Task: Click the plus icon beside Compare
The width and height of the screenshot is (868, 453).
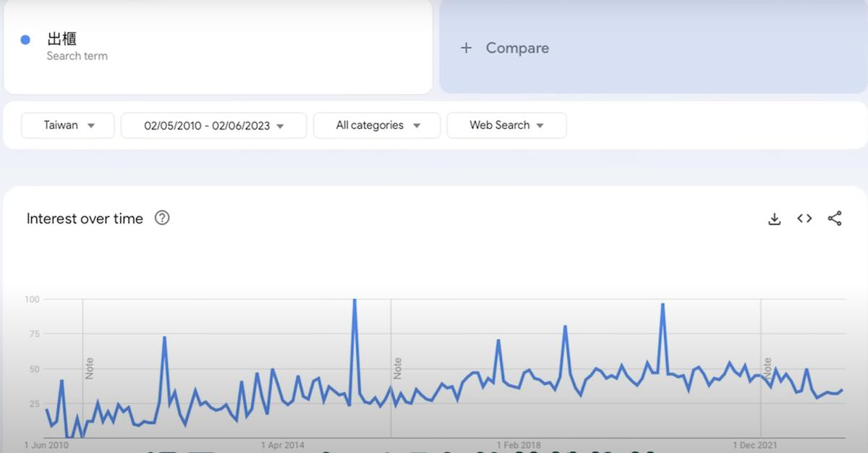Action: [467, 48]
